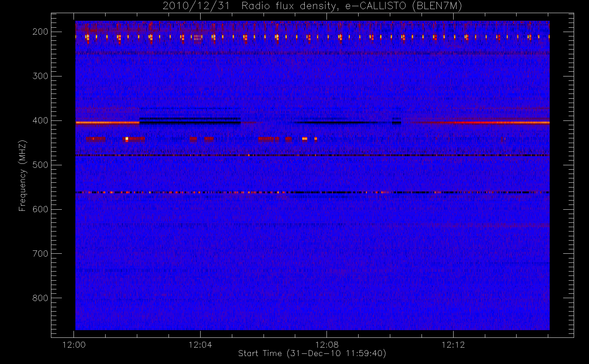The height and width of the screenshot is (364, 589).
Task: Click the 12:00 time tick label
Action: [74, 345]
